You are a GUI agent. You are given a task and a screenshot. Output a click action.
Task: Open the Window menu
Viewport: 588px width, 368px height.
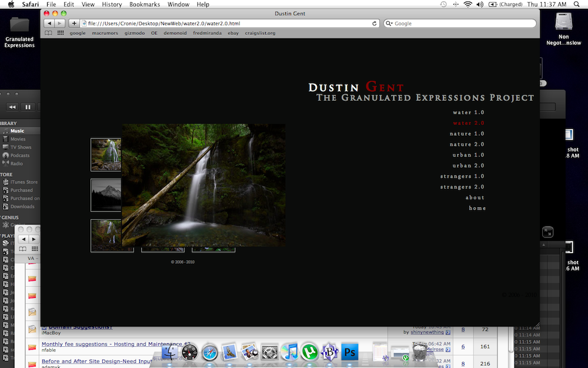179,4
